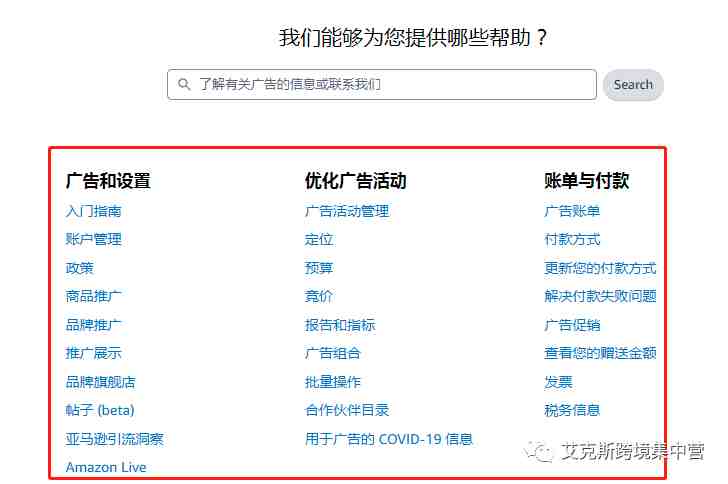Click the 优化广告活动 section heading
This screenshot has height=484, width=728.
tap(356, 181)
